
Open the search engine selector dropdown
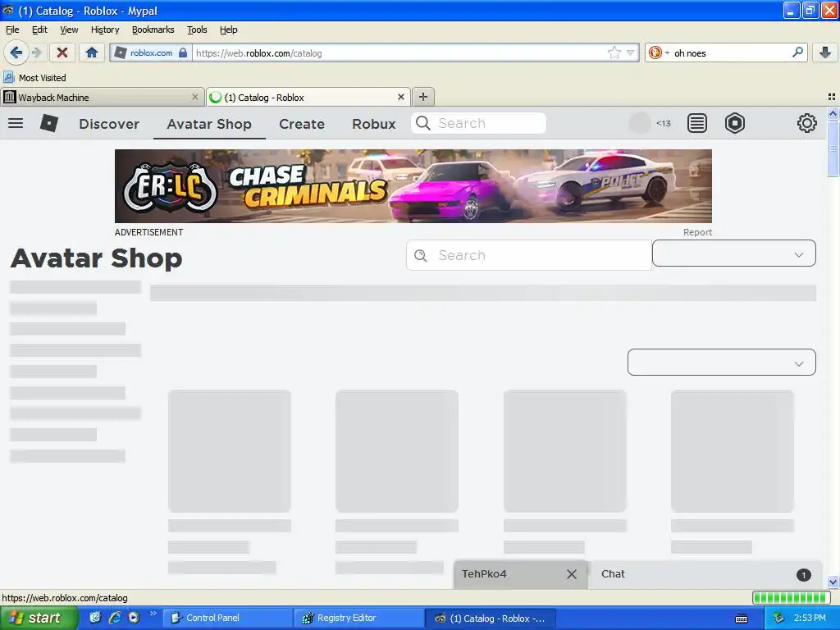point(659,52)
